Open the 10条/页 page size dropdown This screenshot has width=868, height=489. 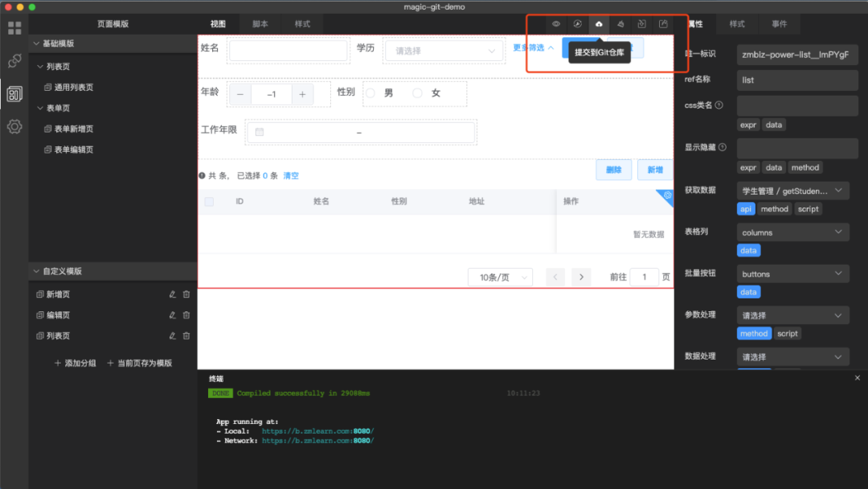(x=501, y=277)
